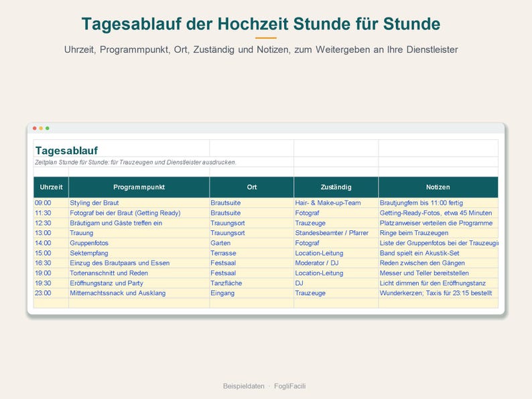The width and height of the screenshot is (532, 399).
Task: Click the 'Moderator / DJ' cell
Action: point(336,263)
